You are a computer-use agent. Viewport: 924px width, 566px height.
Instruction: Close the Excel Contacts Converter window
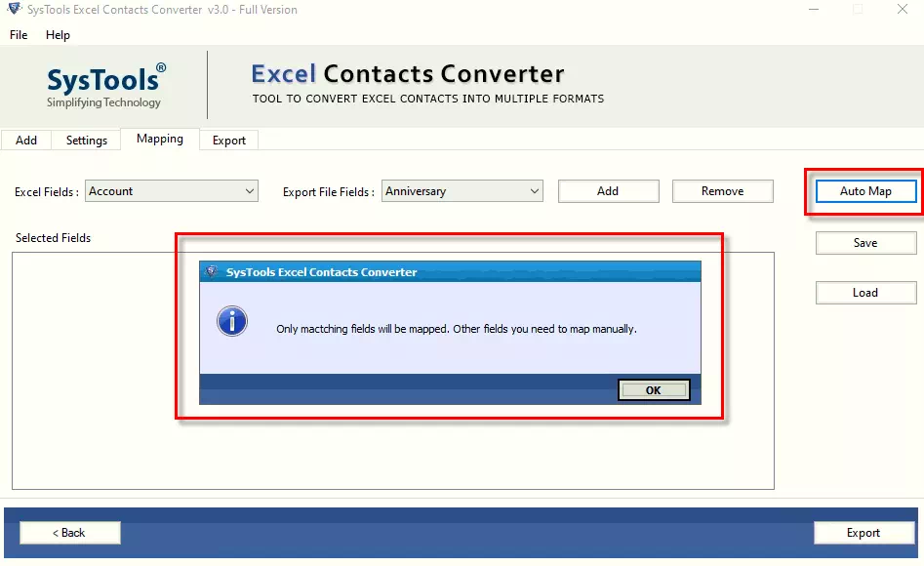pyautogui.click(x=903, y=10)
